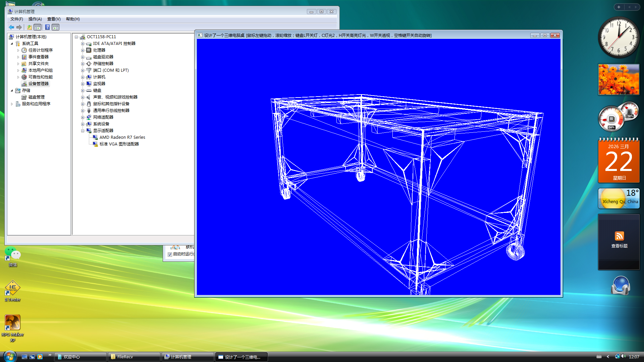Click the Back arrow in toolbar
This screenshot has height=362, width=644.
11,27
